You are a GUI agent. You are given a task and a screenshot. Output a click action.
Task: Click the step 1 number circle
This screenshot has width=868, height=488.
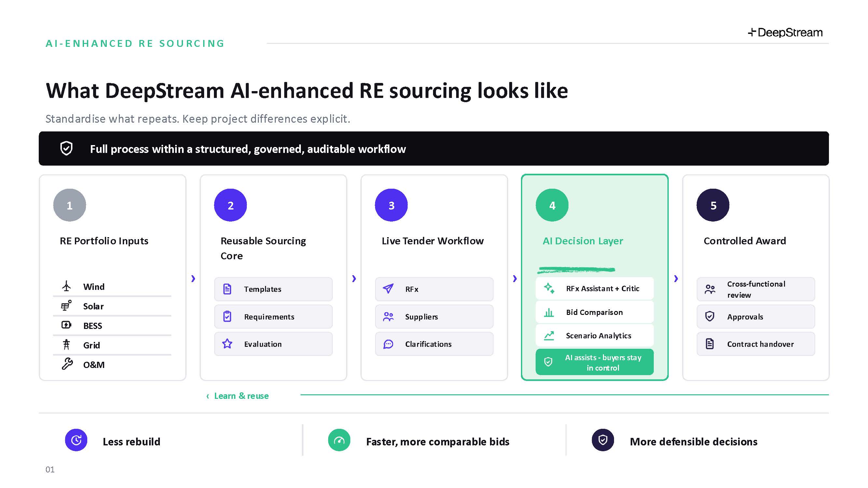pos(69,205)
